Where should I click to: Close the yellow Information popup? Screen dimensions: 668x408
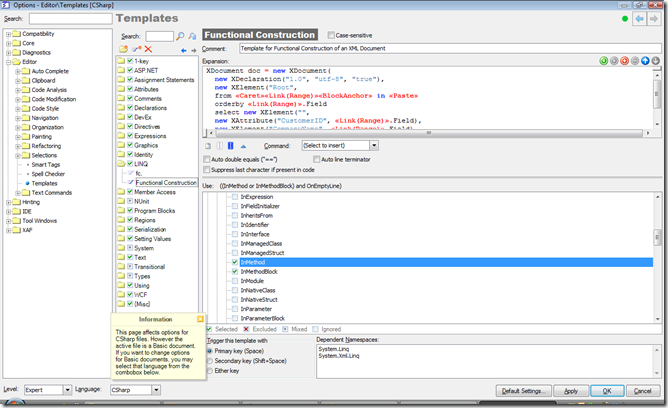pyautogui.click(x=200, y=319)
